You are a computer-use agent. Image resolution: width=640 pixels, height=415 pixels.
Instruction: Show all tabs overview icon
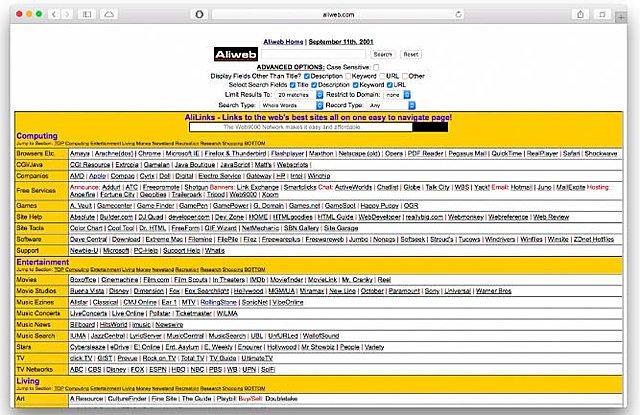[602, 14]
